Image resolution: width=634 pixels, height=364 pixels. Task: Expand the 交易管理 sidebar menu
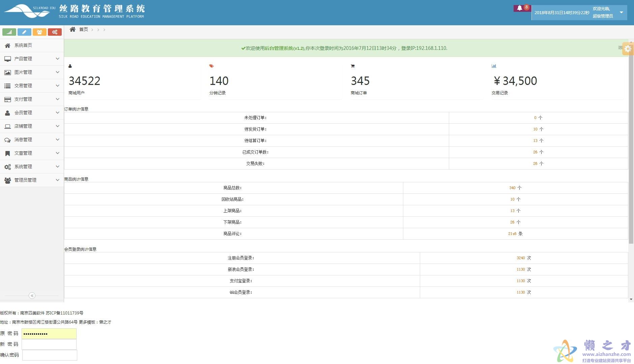click(x=32, y=86)
